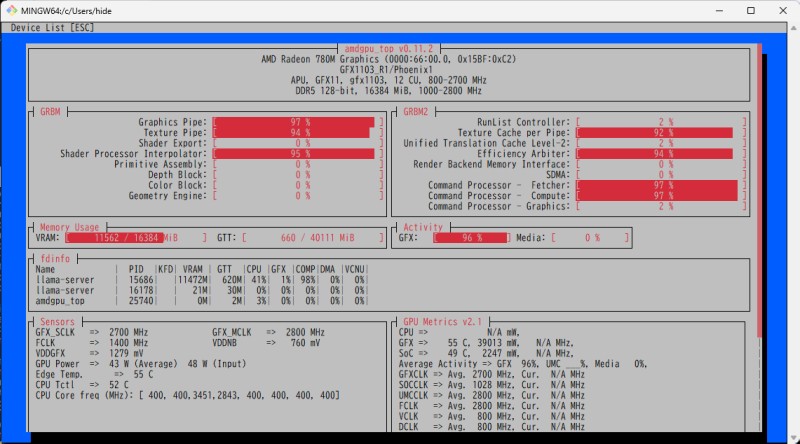The width and height of the screenshot is (800, 444).
Task: Click the GTT column header in fdinfo
Action: 226,268
